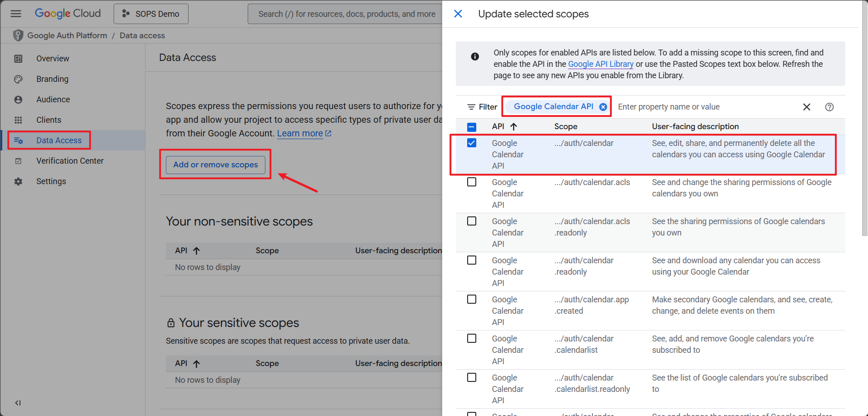Viewport: 868px width, 416px height.
Task: Open the hamburger navigation menu
Action: [16, 14]
